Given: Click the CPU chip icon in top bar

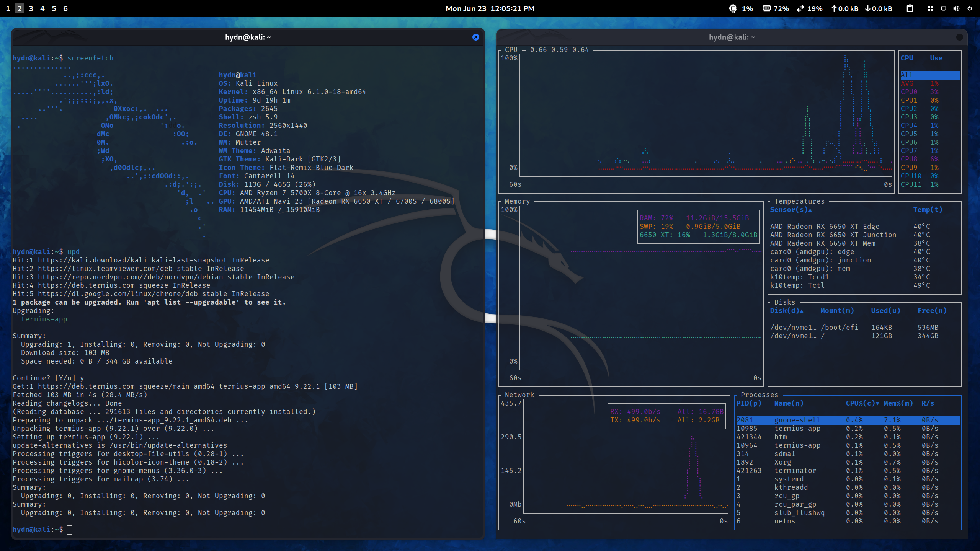Looking at the screenshot, I should 733,8.
